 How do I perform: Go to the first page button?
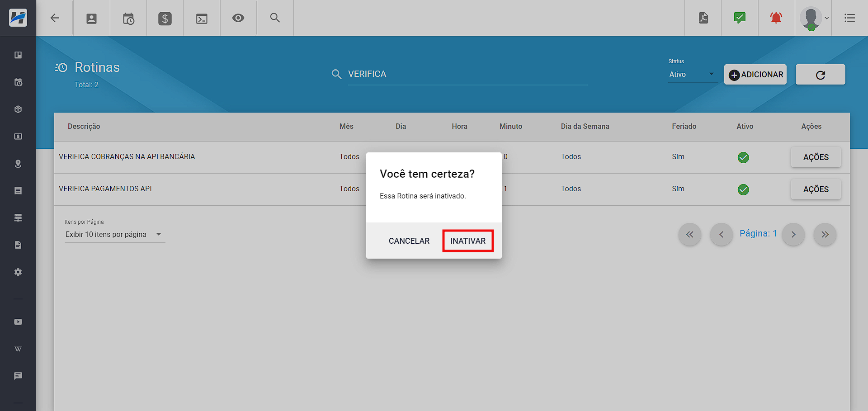[x=690, y=234]
